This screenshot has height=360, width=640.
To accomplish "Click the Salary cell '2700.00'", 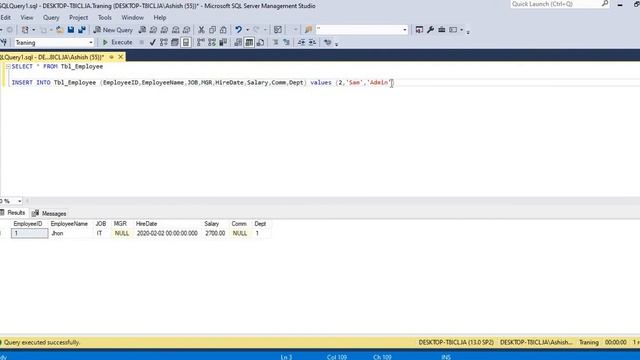I will [x=216, y=233].
